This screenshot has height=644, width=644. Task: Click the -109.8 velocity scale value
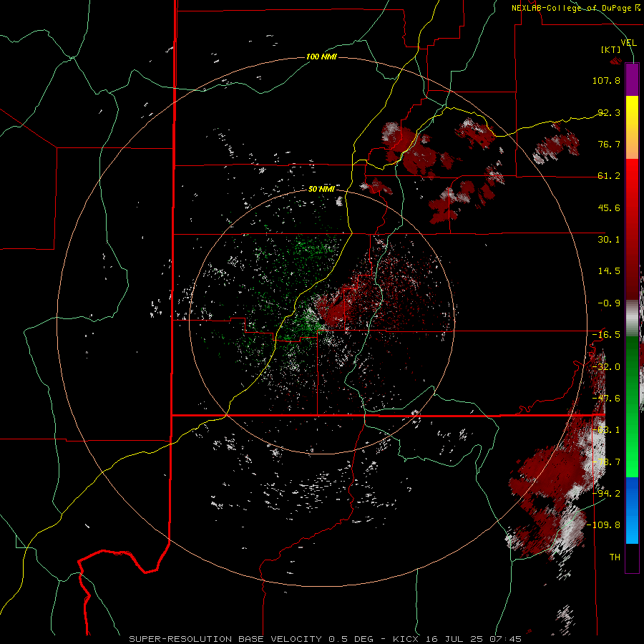tap(604, 525)
